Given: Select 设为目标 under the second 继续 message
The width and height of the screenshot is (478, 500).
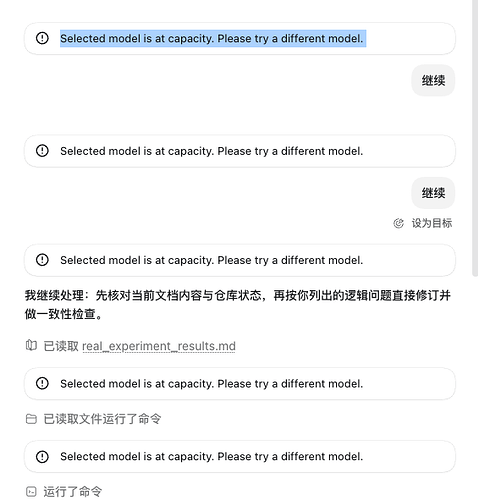Looking at the screenshot, I should [x=432, y=223].
